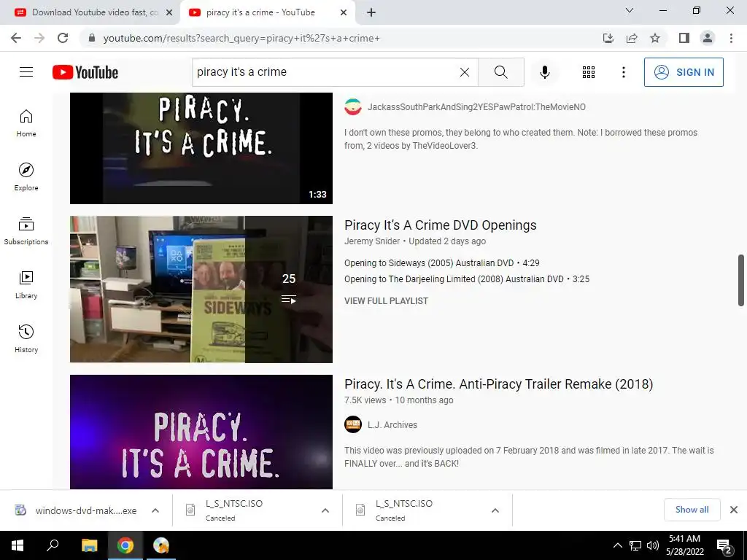This screenshot has height=560, width=747.
Task: Expand options for second L_S_NTSC.ISO download
Action: [495, 510]
